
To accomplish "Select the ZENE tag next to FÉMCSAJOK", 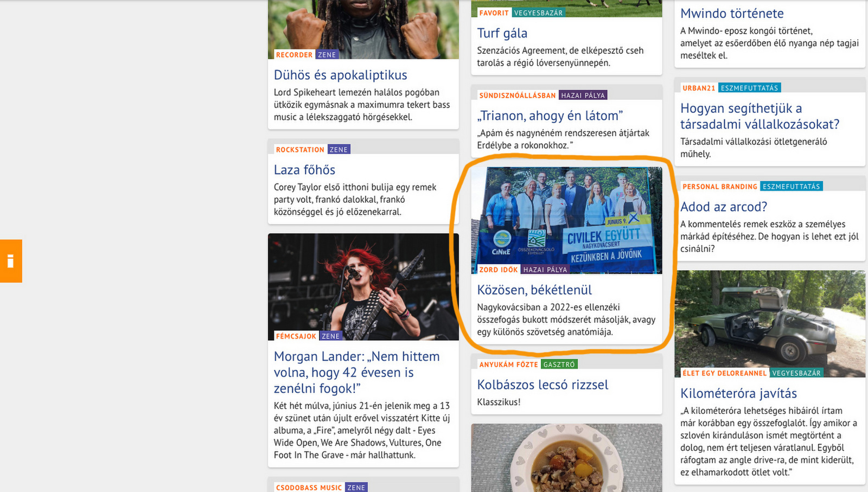I will 331,336.
